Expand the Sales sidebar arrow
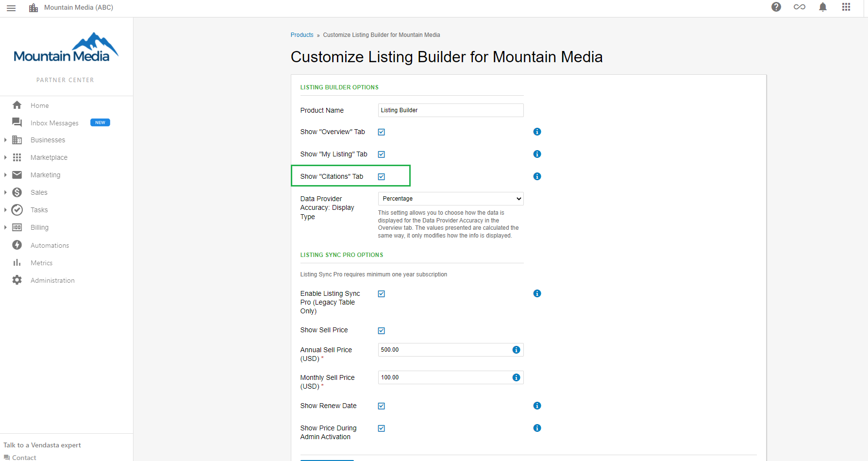The width and height of the screenshot is (868, 461). [x=5, y=192]
